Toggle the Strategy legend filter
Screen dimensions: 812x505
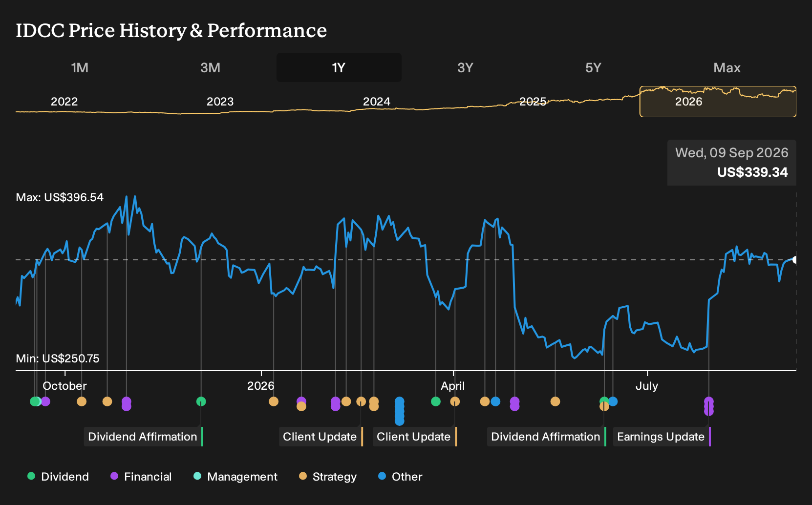328,477
